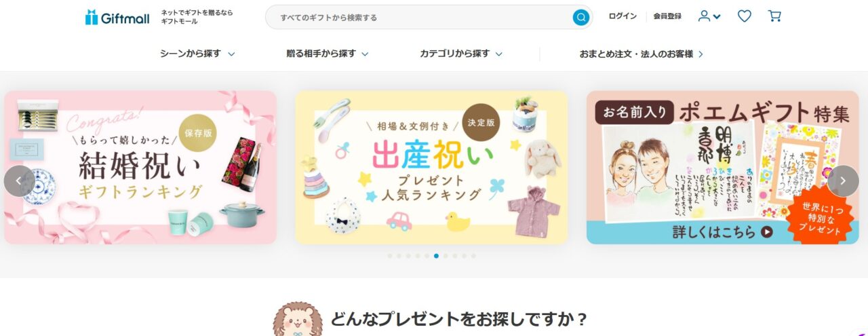868x336 pixels.
Task: Expand the 贈る相手から探す dropdown
Action: point(328,54)
